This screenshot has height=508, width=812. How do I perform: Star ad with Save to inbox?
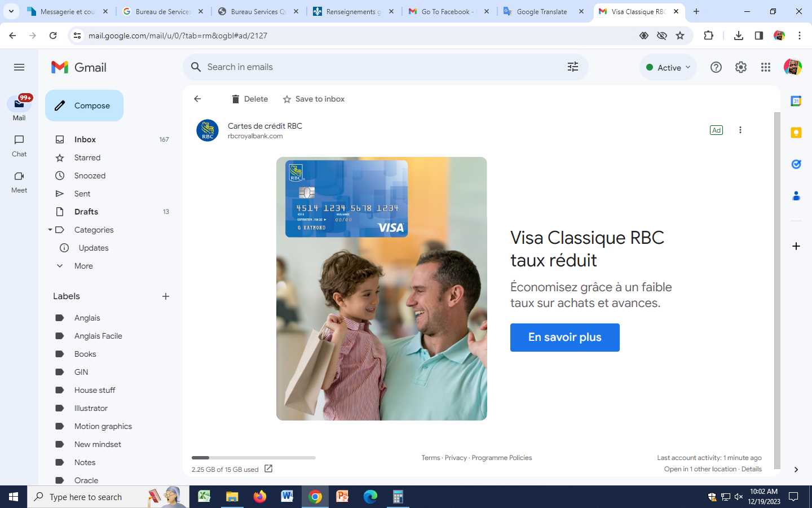[314, 99]
